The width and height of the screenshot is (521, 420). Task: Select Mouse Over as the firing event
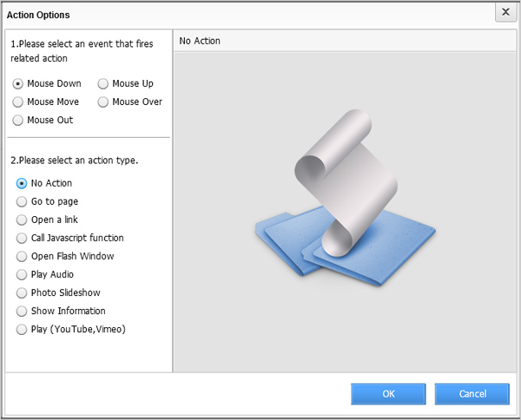(103, 102)
